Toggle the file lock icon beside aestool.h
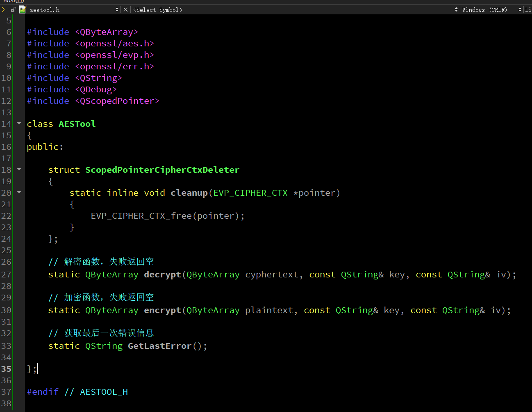The height and width of the screenshot is (412, 532). click(13, 9)
